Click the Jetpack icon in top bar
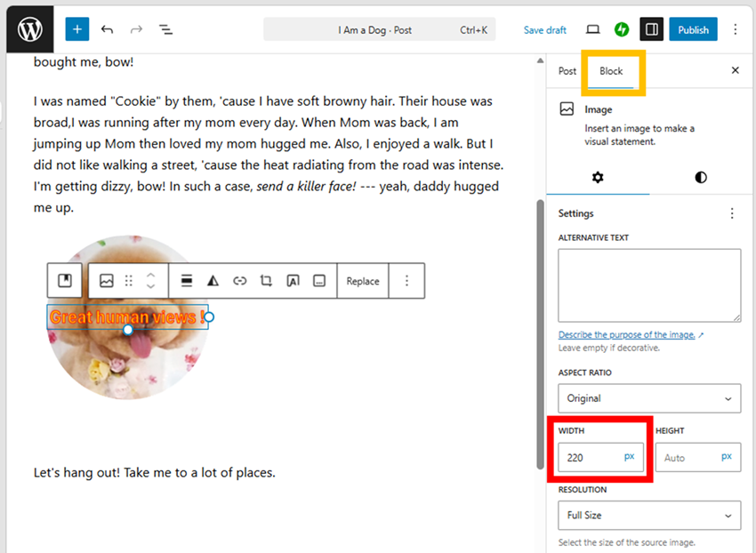 [622, 29]
